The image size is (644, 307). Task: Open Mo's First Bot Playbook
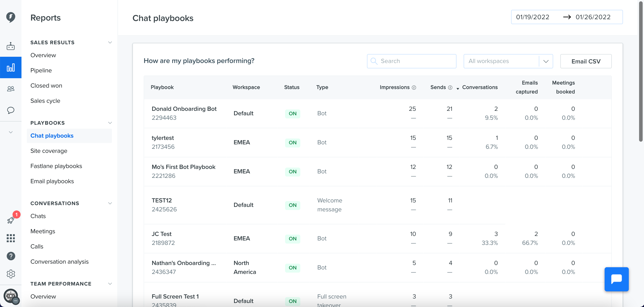tap(183, 167)
